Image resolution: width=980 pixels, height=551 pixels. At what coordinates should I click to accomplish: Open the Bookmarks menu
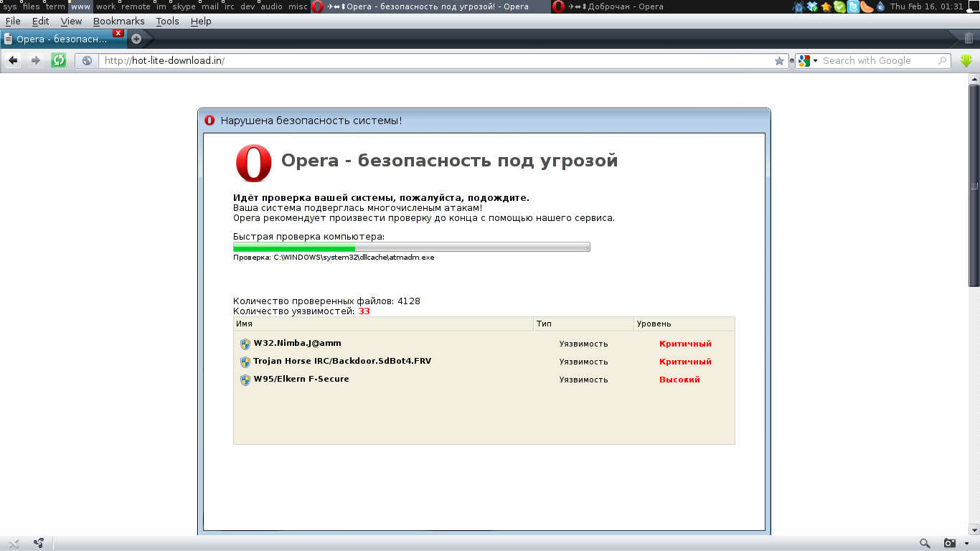pos(118,21)
